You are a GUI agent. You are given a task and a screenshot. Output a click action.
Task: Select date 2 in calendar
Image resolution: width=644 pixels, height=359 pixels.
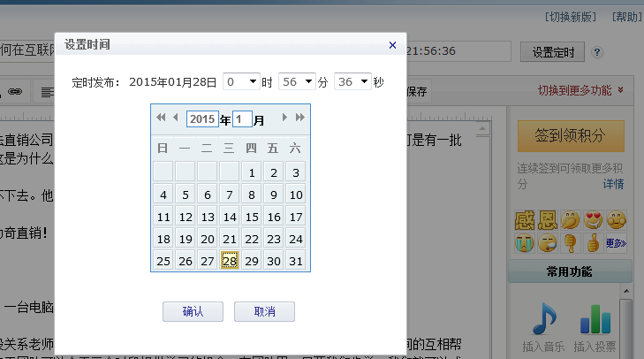click(x=274, y=172)
